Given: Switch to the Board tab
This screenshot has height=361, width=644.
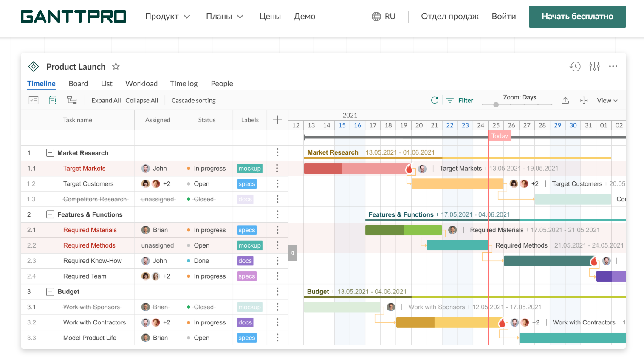Looking at the screenshot, I should (x=78, y=84).
